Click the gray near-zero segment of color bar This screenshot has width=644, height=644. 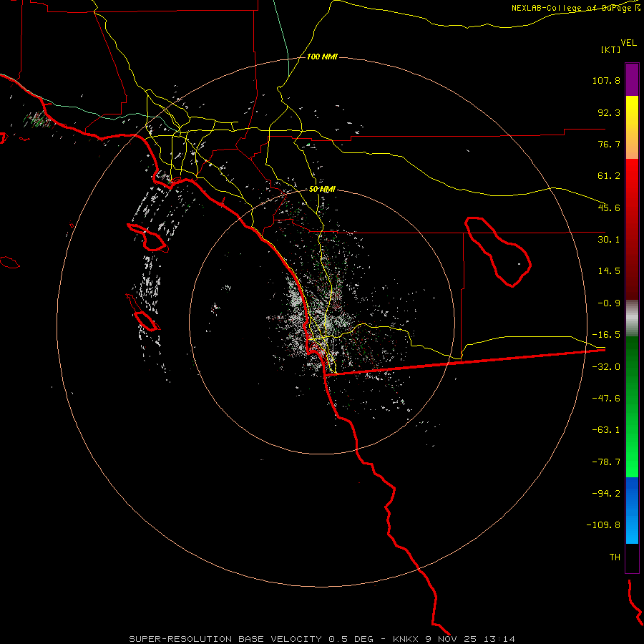[x=632, y=318]
